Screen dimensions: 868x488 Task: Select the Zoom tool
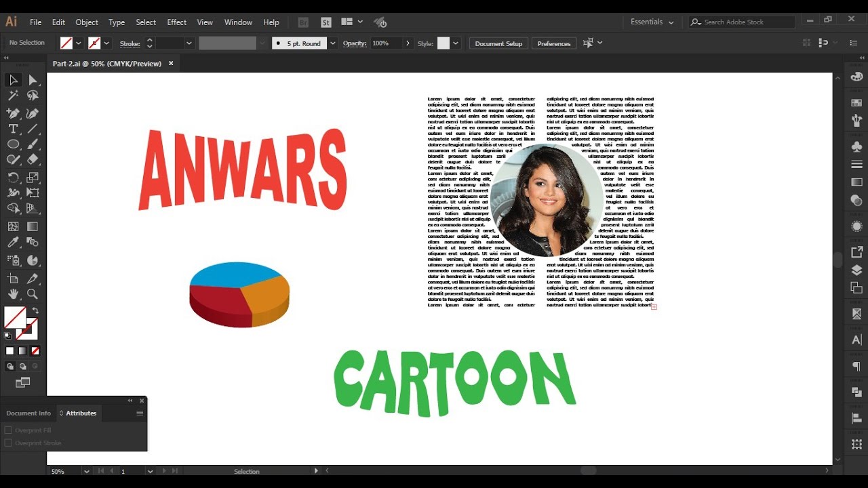pyautogui.click(x=33, y=294)
